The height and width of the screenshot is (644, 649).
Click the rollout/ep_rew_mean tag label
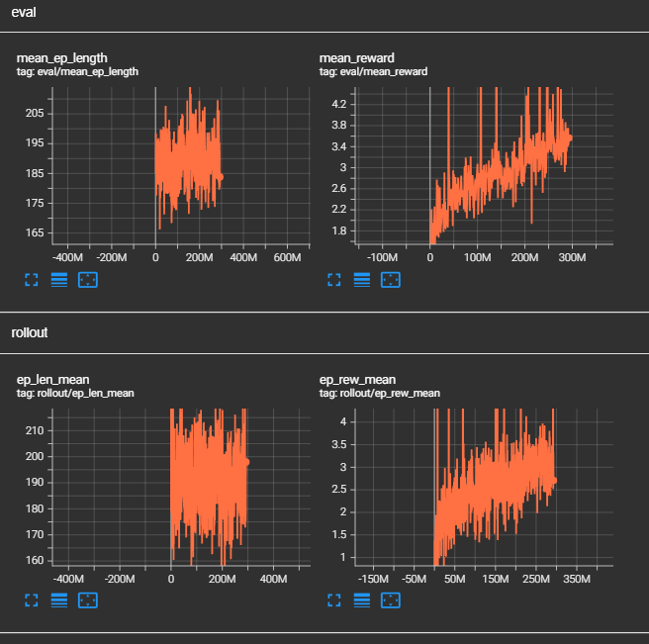pos(382,393)
